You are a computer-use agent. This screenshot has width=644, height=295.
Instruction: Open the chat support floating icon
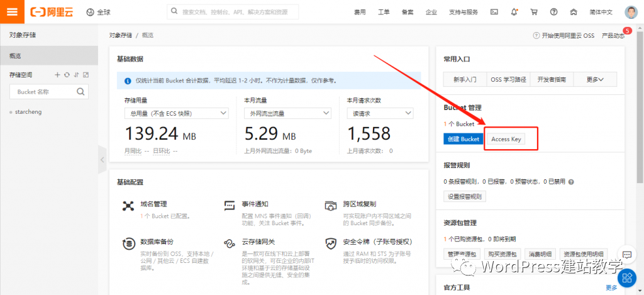627,255
